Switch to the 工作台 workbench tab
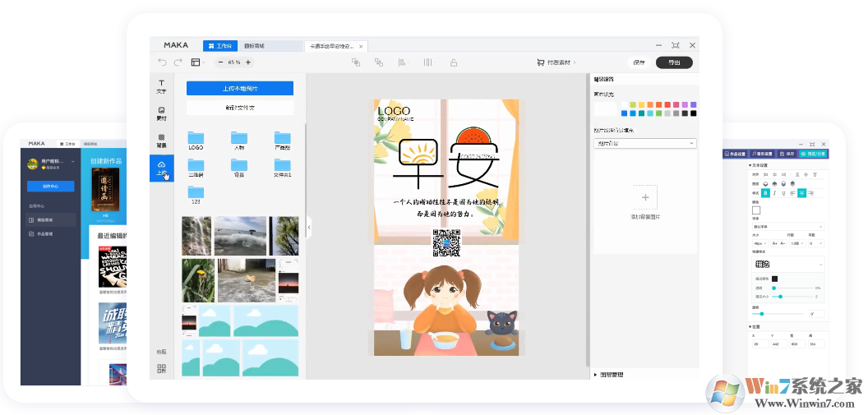 click(x=219, y=46)
